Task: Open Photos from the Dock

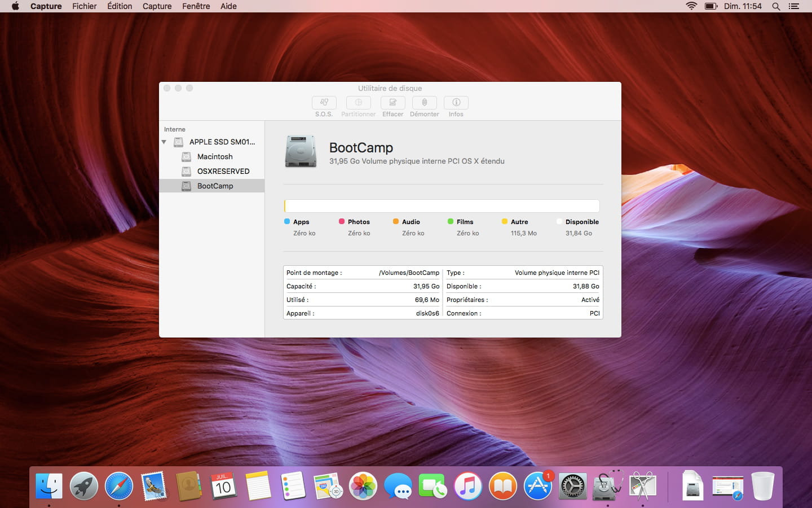Action: [363, 486]
